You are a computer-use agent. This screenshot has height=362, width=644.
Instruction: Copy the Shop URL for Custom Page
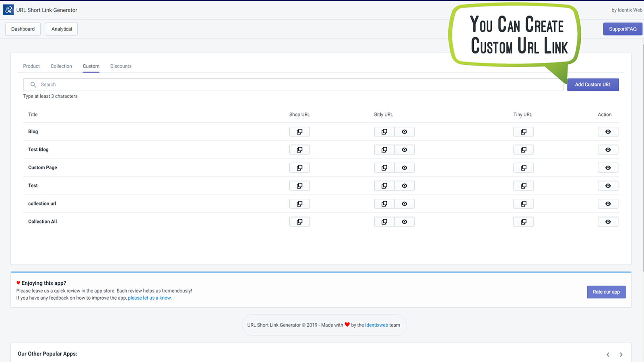[x=299, y=167]
